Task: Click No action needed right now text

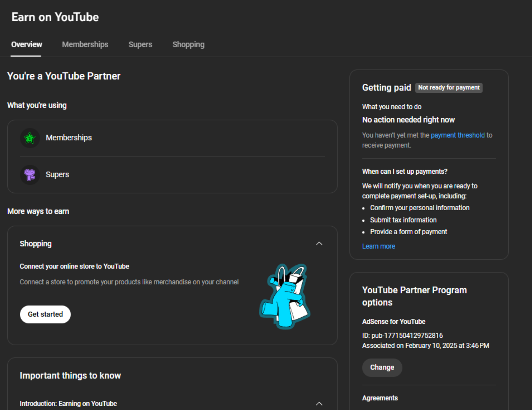Action: [x=408, y=120]
